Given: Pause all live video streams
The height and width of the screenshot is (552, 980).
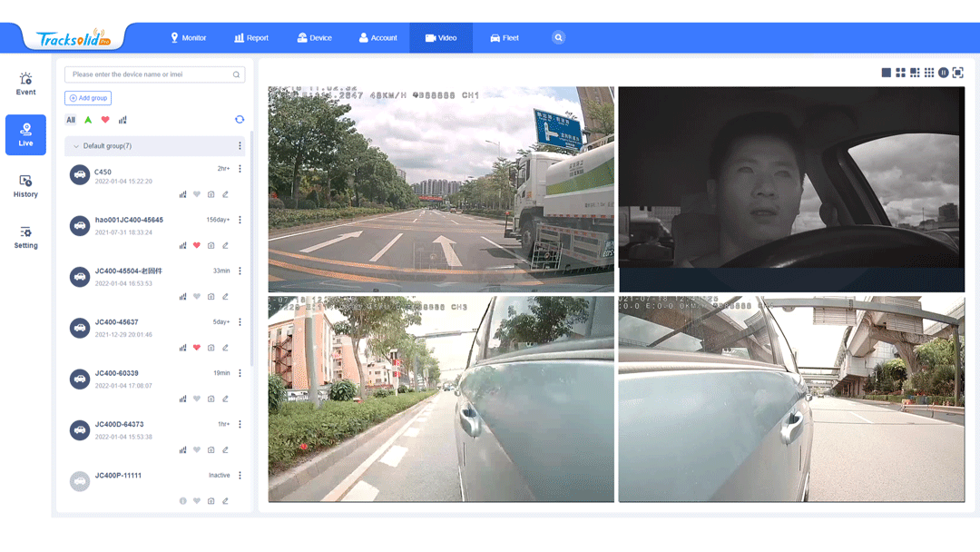Looking at the screenshot, I should 944,73.
